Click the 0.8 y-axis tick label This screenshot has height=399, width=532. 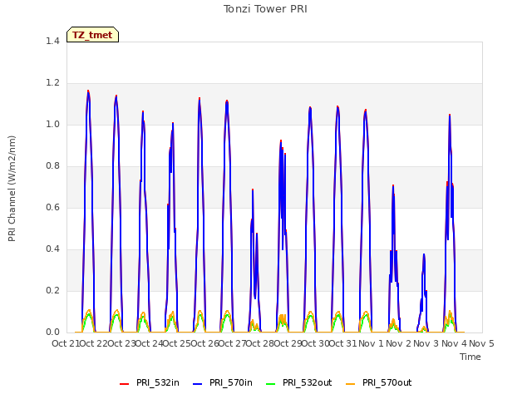click(x=52, y=166)
